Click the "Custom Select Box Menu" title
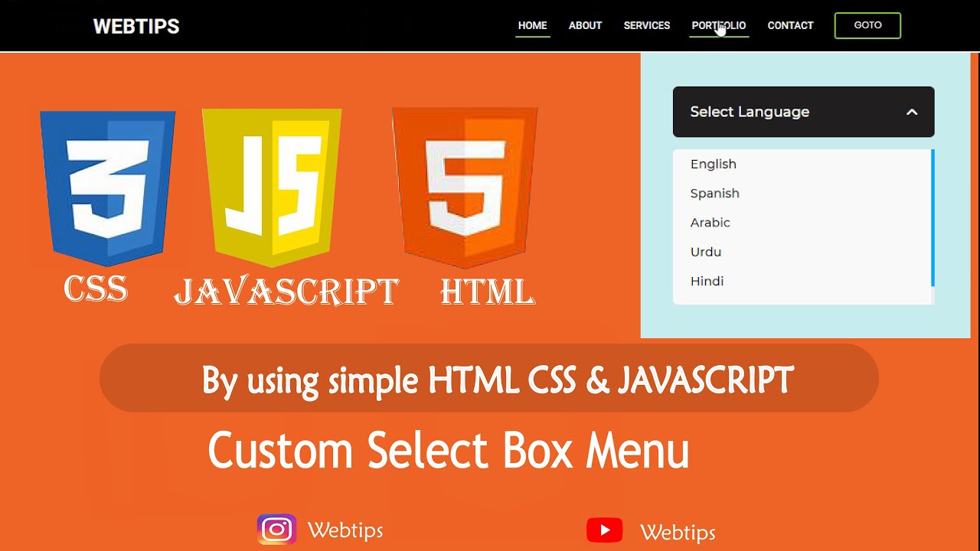 pos(449,451)
